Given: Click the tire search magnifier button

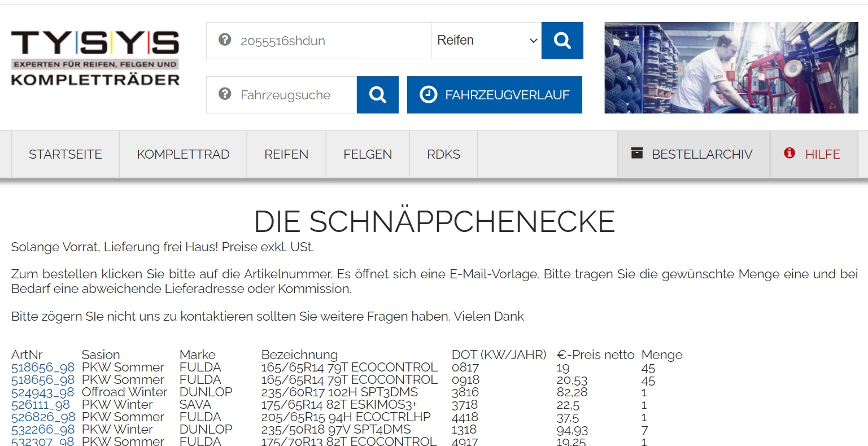Looking at the screenshot, I should coord(562,41).
